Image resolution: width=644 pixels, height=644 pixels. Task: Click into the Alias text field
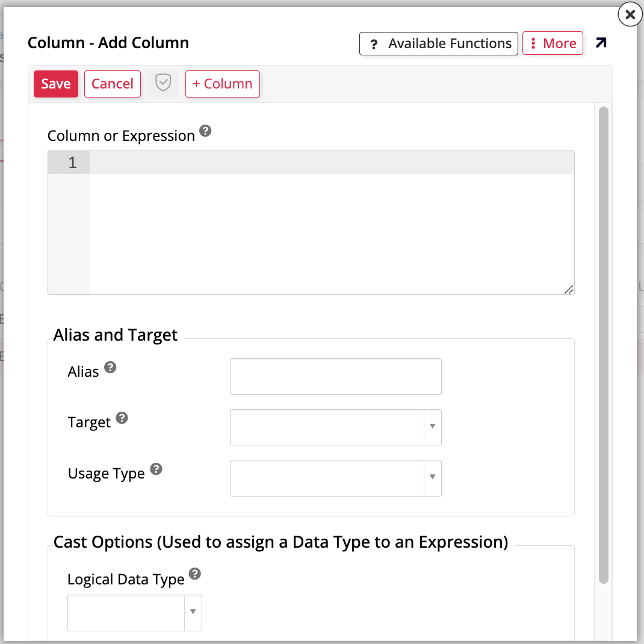click(335, 377)
